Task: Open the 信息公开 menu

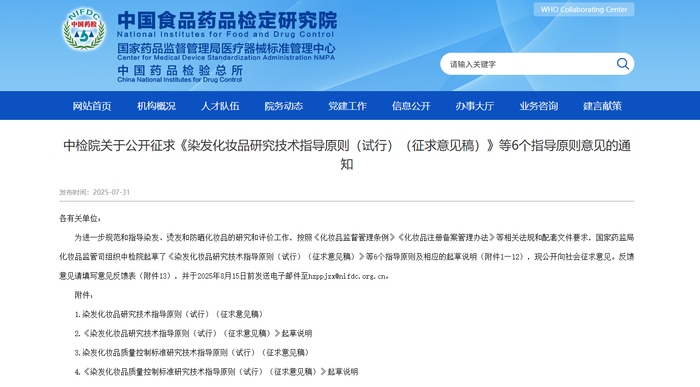Action: point(411,106)
